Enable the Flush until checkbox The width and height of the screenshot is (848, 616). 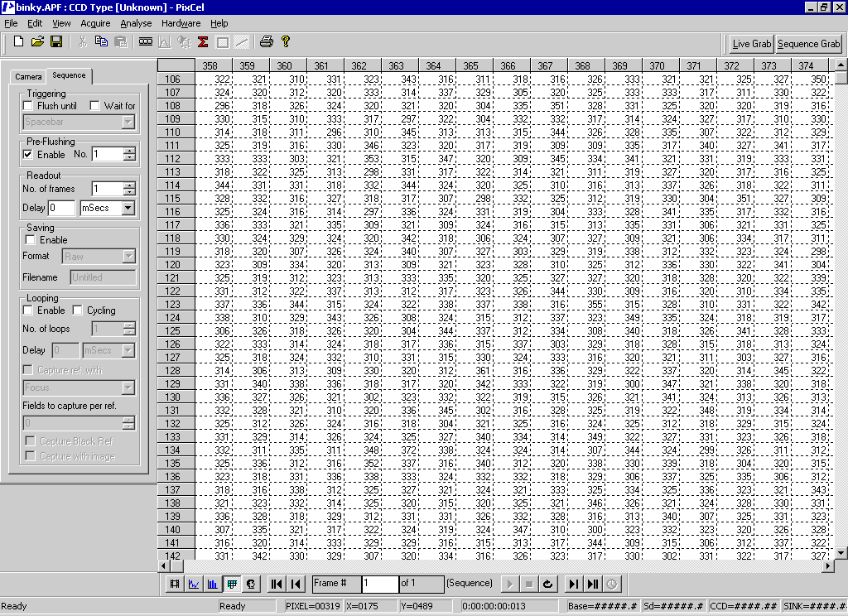tap(28, 106)
